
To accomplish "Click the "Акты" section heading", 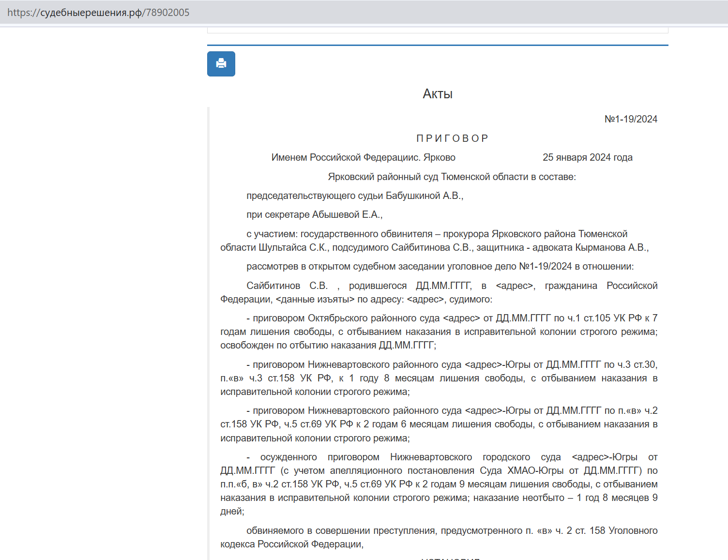I will click(x=438, y=94).
